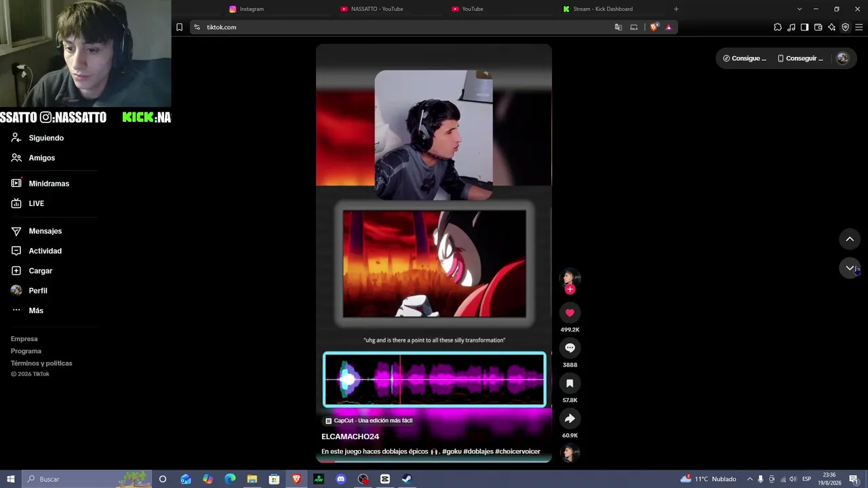Save the video with the bookmark icon
868x488 pixels.
(x=570, y=383)
